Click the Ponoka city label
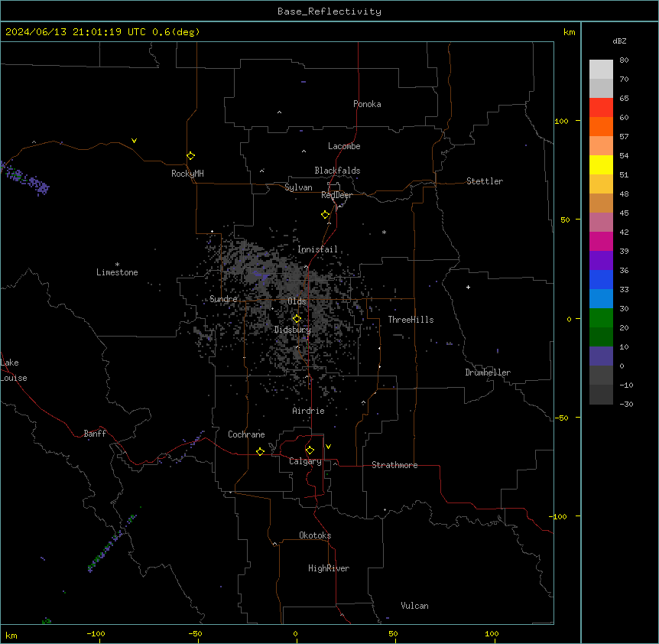The width and height of the screenshot is (659, 644). pos(367,104)
